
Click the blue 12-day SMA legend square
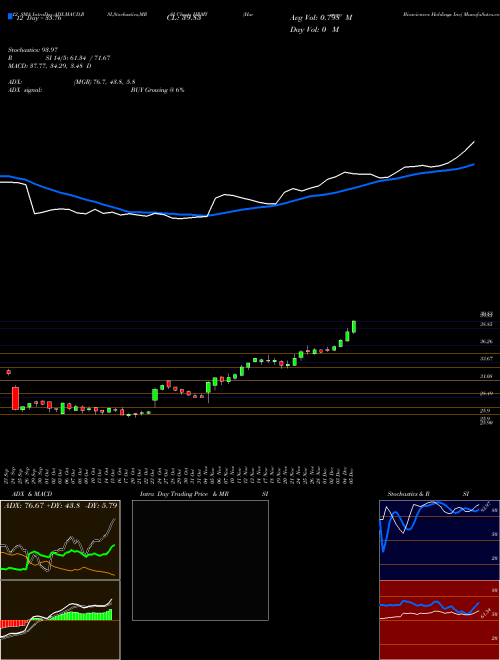(10, 16)
